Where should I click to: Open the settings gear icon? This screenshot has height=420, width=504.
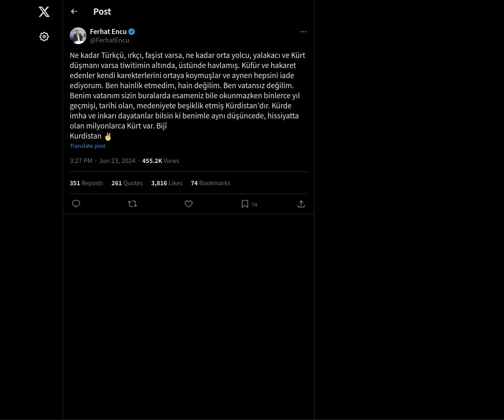(x=44, y=37)
